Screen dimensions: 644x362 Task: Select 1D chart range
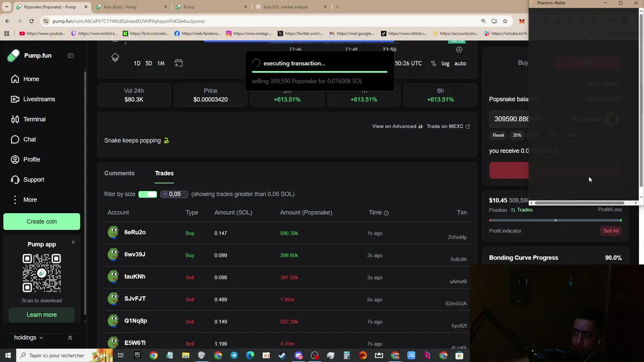[x=137, y=63]
